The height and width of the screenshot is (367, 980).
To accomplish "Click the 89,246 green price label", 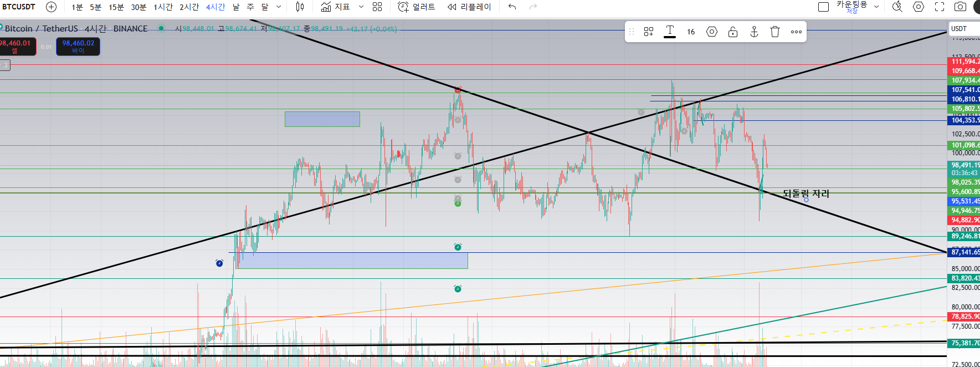I will coord(964,236).
